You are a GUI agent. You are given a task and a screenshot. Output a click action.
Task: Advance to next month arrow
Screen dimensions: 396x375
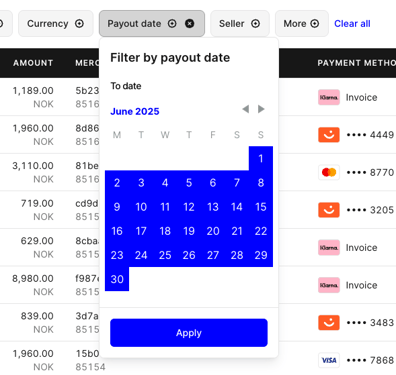261,109
